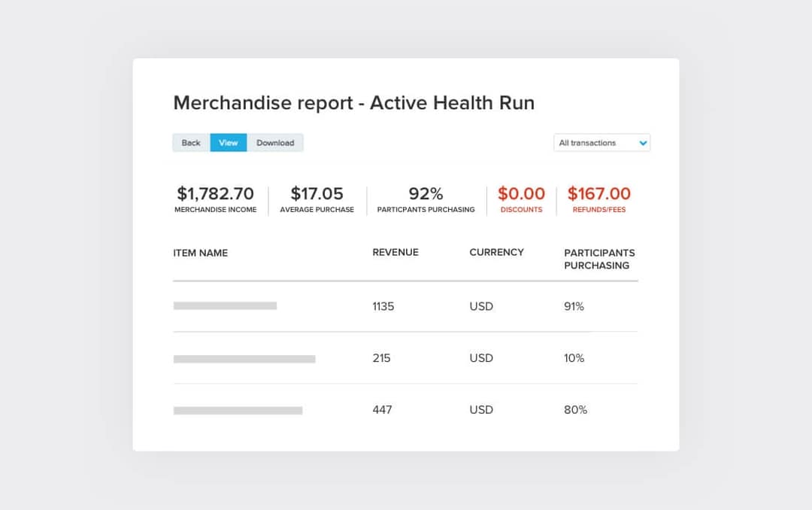Image resolution: width=812 pixels, height=510 pixels.
Task: Click the Merchandise report page title
Action: 353,103
